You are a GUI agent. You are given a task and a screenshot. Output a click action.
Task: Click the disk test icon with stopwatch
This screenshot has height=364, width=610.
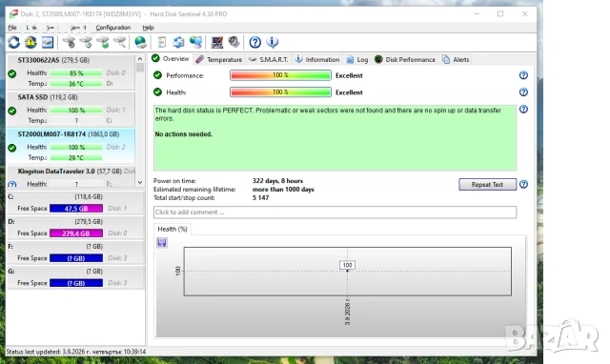[x=70, y=42]
